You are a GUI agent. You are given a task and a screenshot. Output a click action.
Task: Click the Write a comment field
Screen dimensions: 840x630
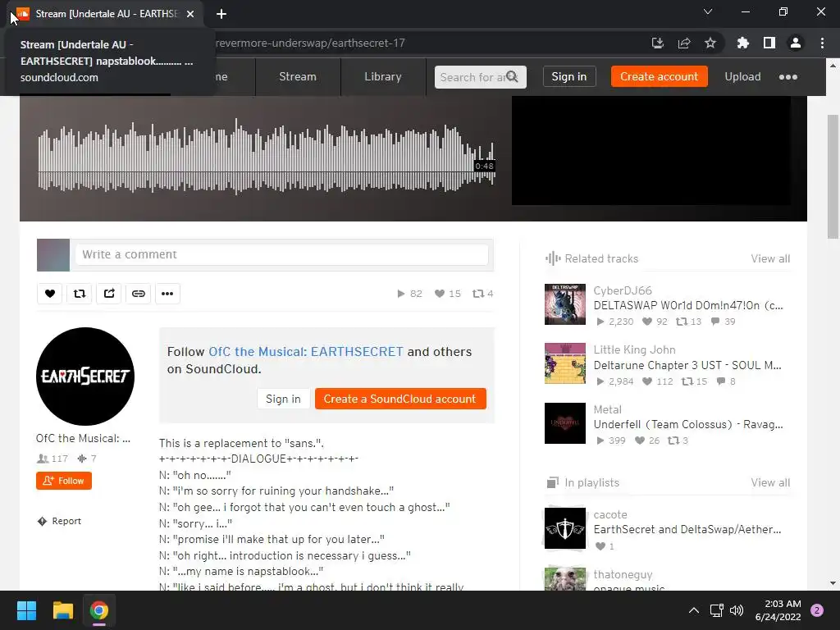coord(282,254)
